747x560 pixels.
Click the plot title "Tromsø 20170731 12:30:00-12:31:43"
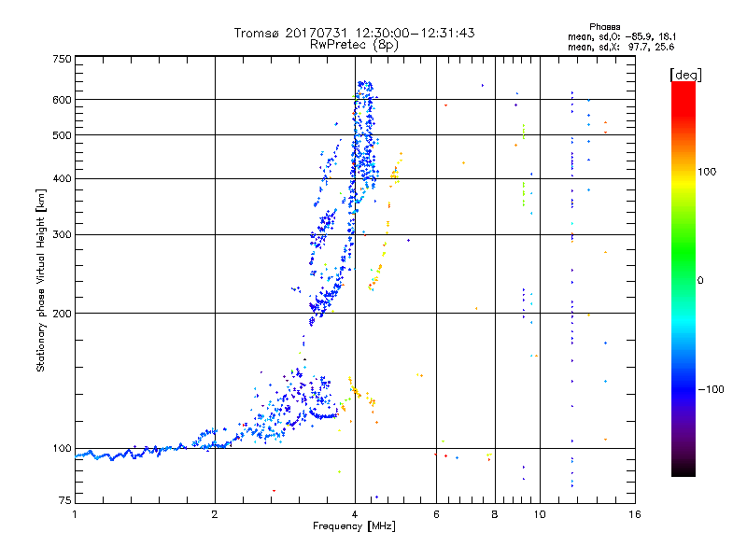tap(354, 33)
